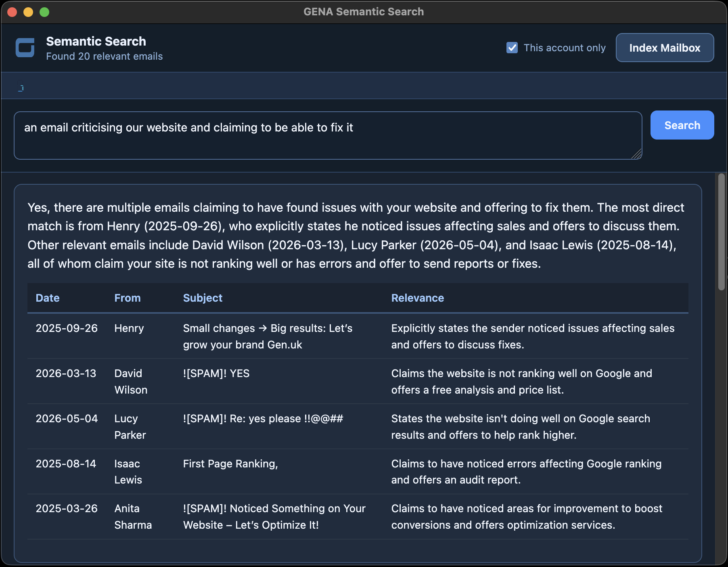
Task: Select the sender Lucy Parker cell
Action: point(130,427)
